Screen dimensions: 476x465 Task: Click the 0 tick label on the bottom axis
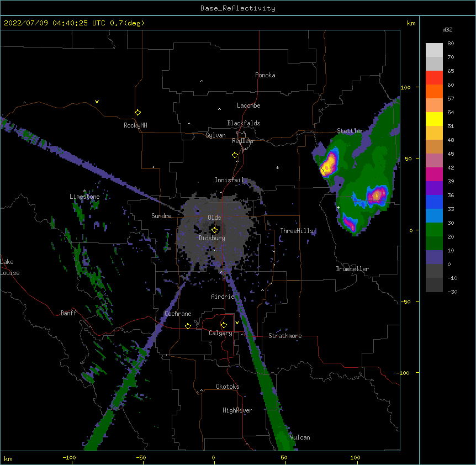point(213,457)
